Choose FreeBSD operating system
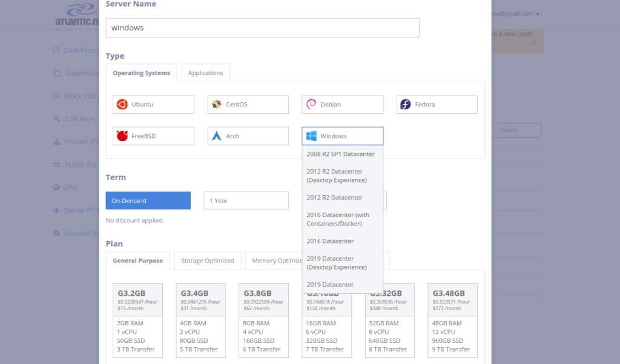Image resolution: width=620 pixels, height=364 pixels. click(153, 136)
